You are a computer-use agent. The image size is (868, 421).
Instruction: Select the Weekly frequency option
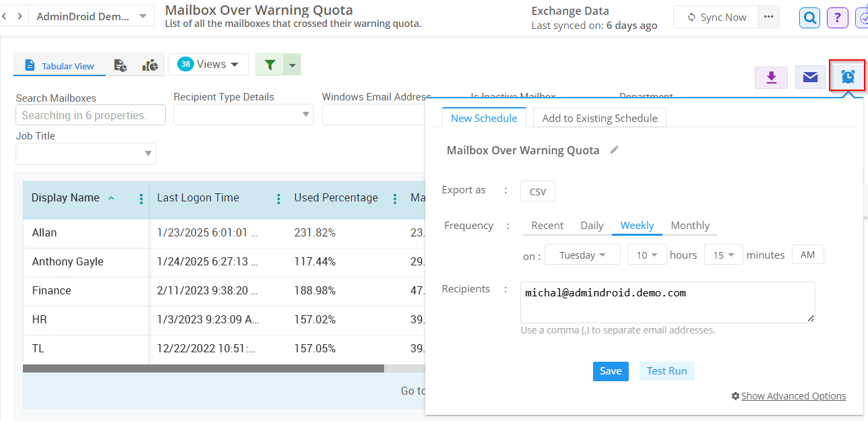tap(636, 225)
